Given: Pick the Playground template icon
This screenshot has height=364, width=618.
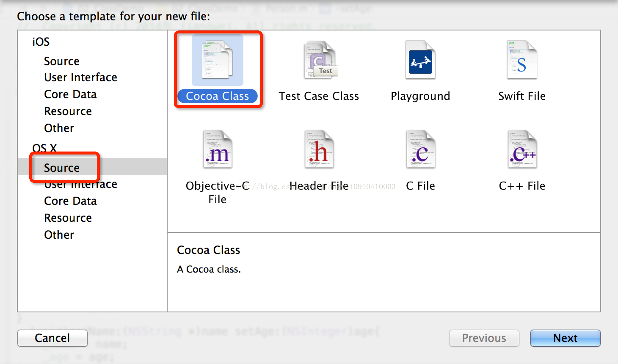Looking at the screenshot, I should tap(420, 60).
